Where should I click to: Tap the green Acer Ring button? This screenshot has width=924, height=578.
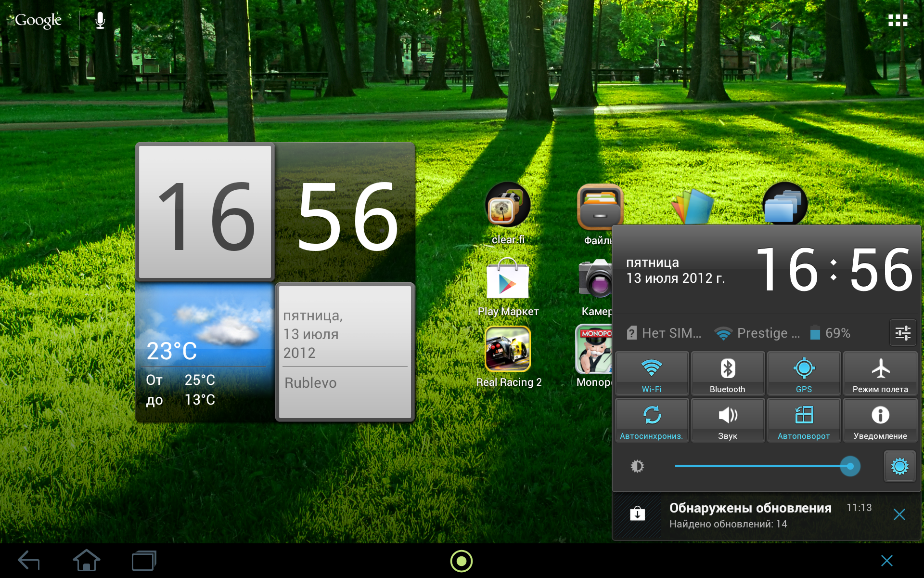(461, 561)
